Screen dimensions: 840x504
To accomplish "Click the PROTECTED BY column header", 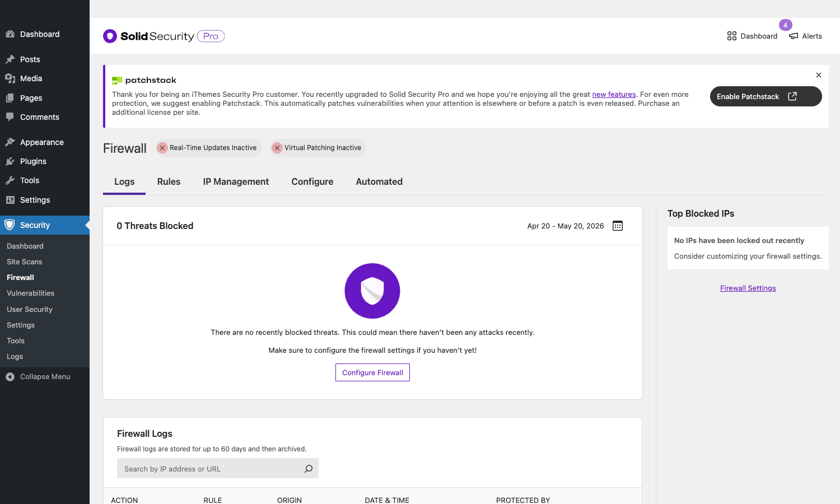I will pyautogui.click(x=523, y=500).
